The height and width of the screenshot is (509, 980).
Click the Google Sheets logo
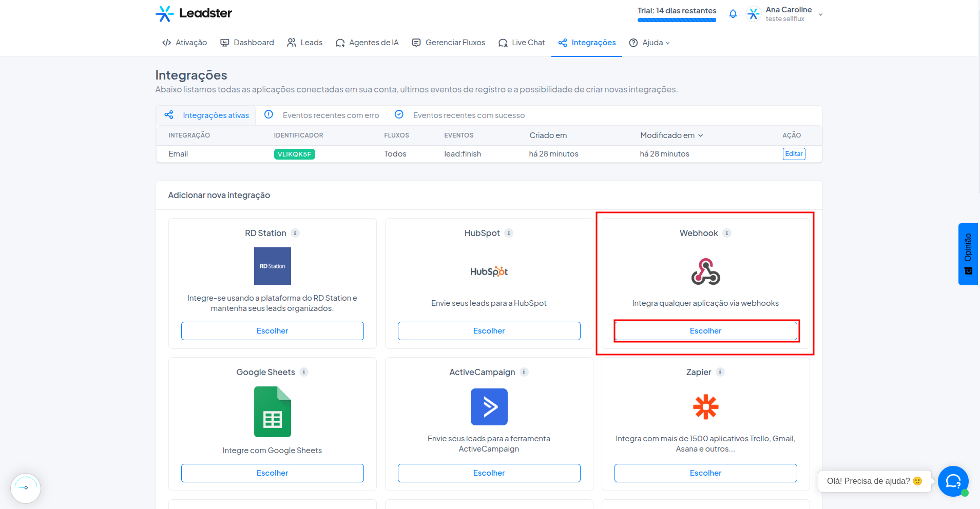point(273,412)
